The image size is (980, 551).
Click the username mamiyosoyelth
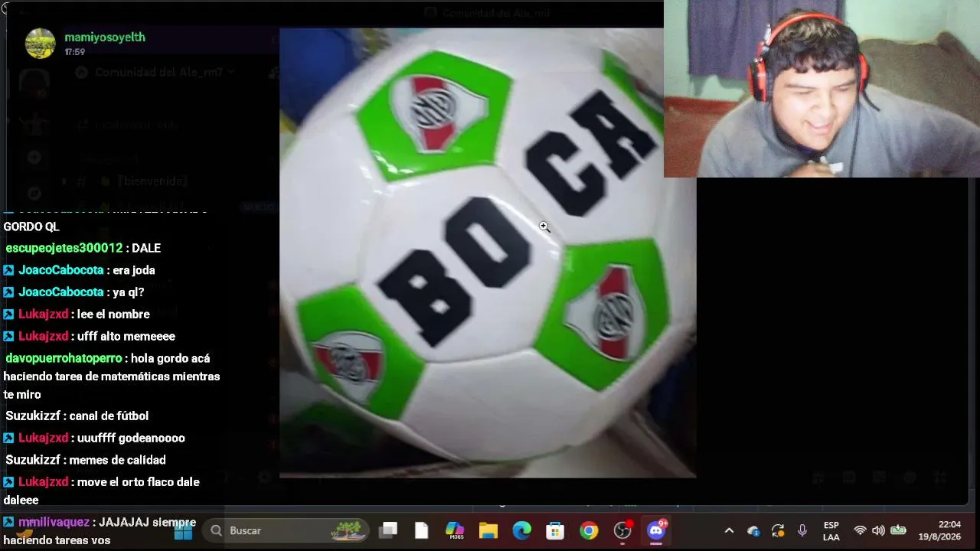[105, 37]
